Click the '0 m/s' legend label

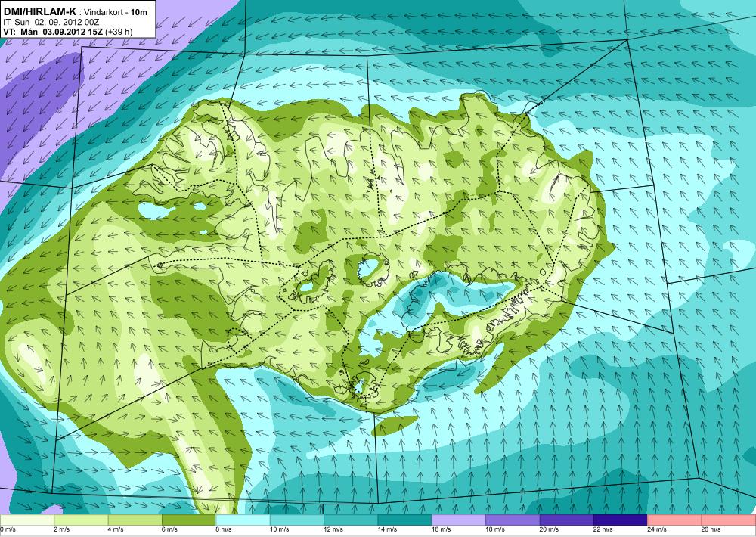click(8, 529)
